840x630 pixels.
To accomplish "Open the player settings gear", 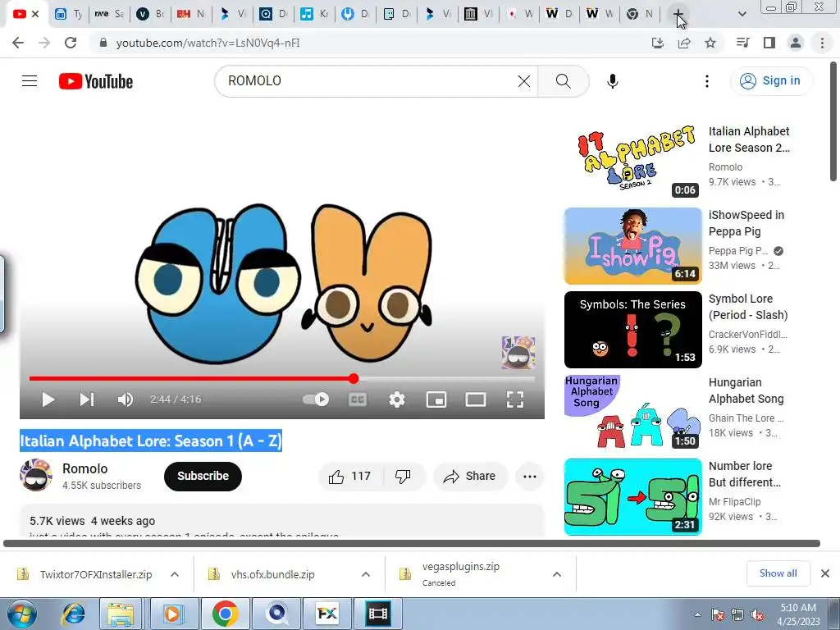I will (x=397, y=399).
